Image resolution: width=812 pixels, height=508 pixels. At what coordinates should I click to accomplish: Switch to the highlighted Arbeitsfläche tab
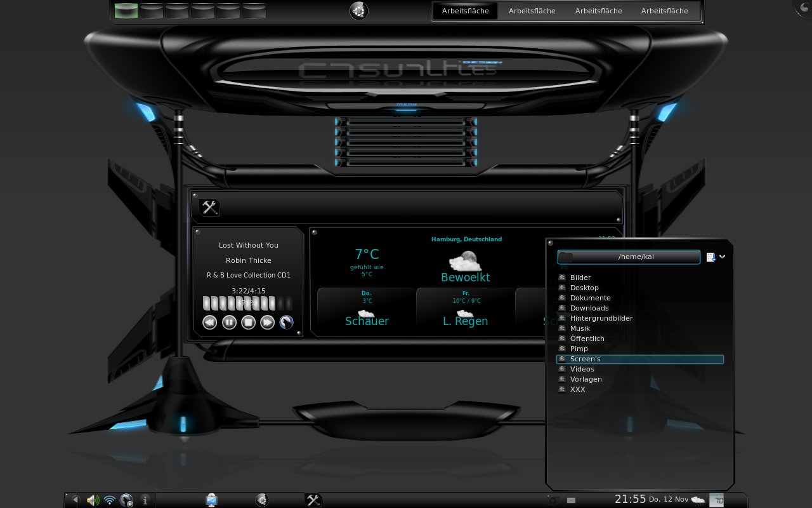[466, 11]
